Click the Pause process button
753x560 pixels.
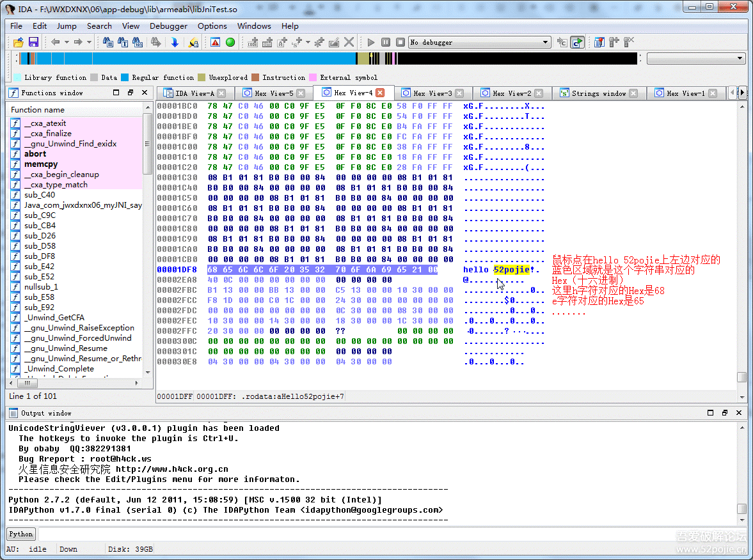(386, 42)
